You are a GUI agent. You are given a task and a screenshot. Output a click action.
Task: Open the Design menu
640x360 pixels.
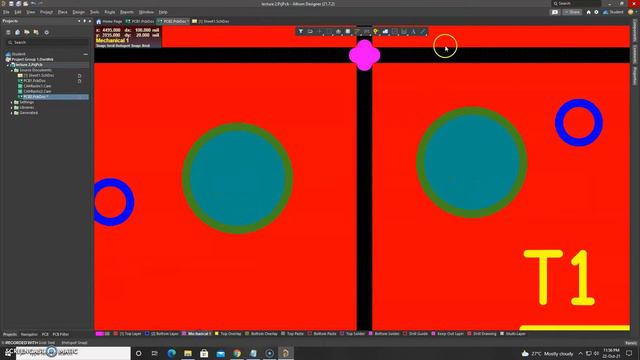tap(78, 12)
